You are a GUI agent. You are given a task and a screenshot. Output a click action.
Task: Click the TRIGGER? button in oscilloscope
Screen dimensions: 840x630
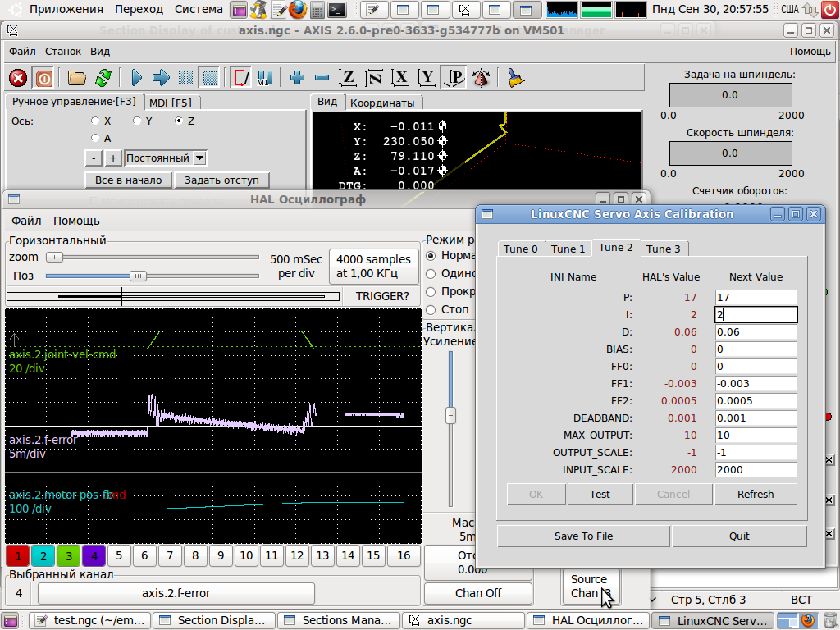point(382,296)
